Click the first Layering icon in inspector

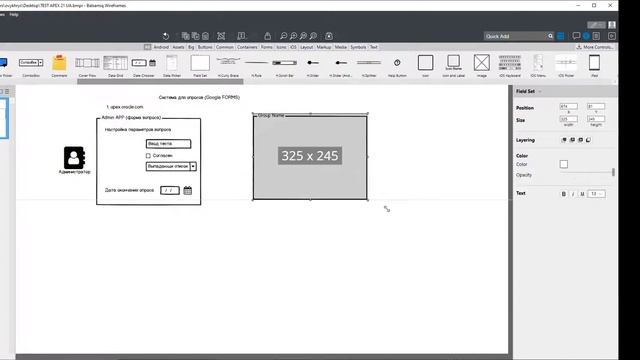coord(564,140)
